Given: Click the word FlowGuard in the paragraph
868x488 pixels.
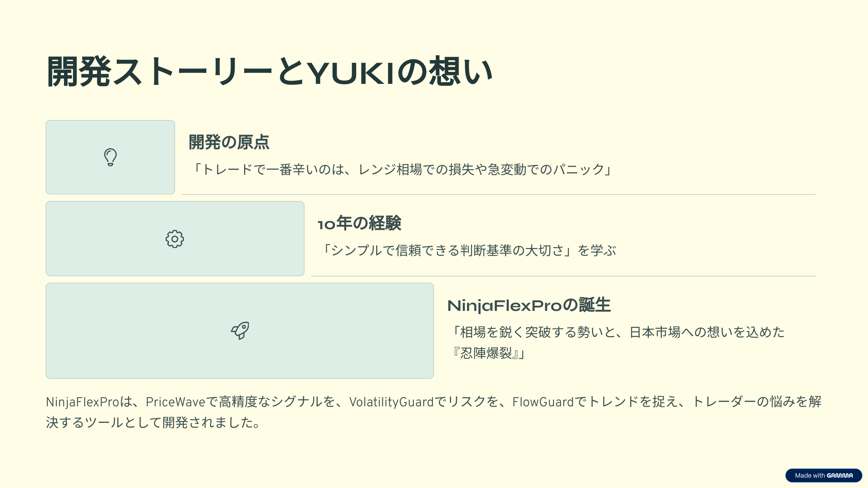Looking at the screenshot, I should pos(543,402).
